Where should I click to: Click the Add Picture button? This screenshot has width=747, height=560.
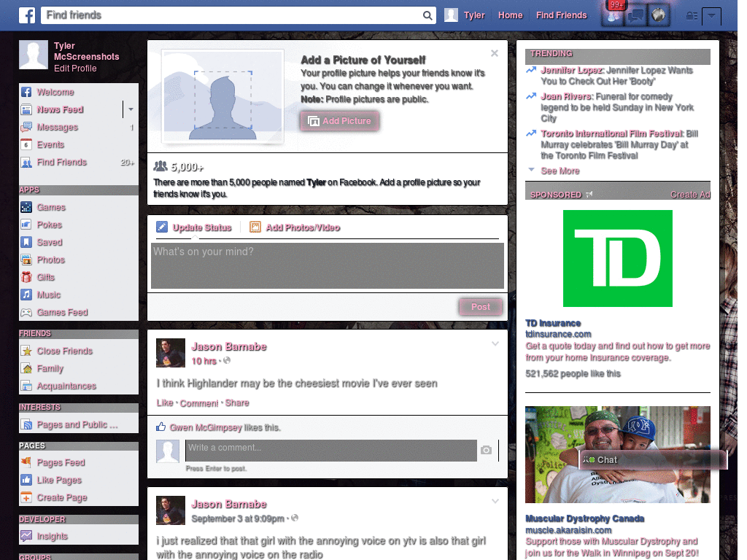pyautogui.click(x=340, y=121)
